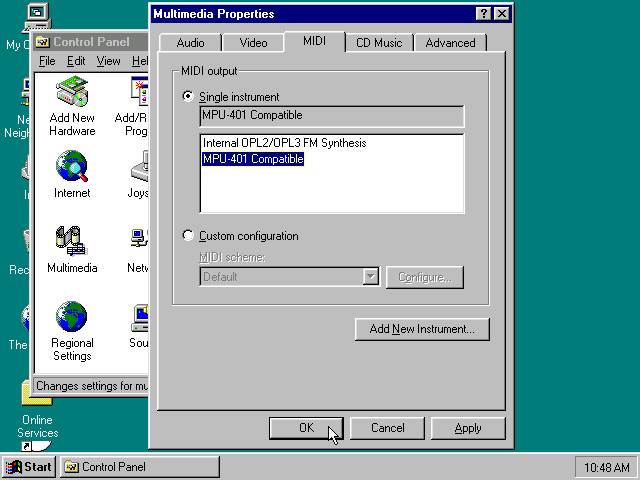
Task: Click the Apply button
Action: pos(468,428)
